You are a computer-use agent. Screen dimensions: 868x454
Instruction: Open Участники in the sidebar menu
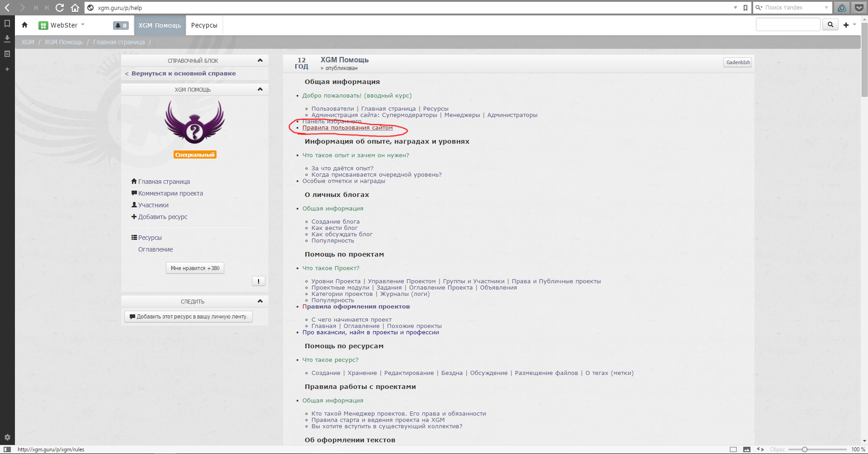point(150,205)
